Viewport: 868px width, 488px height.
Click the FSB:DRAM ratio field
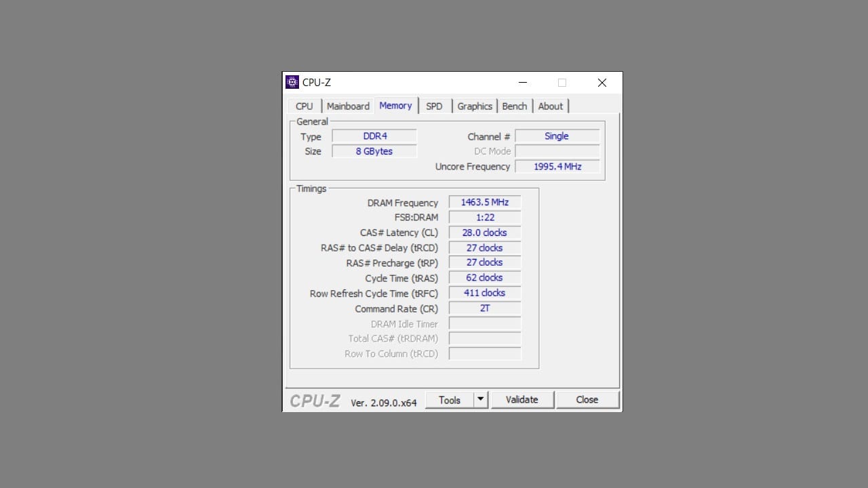[484, 217]
